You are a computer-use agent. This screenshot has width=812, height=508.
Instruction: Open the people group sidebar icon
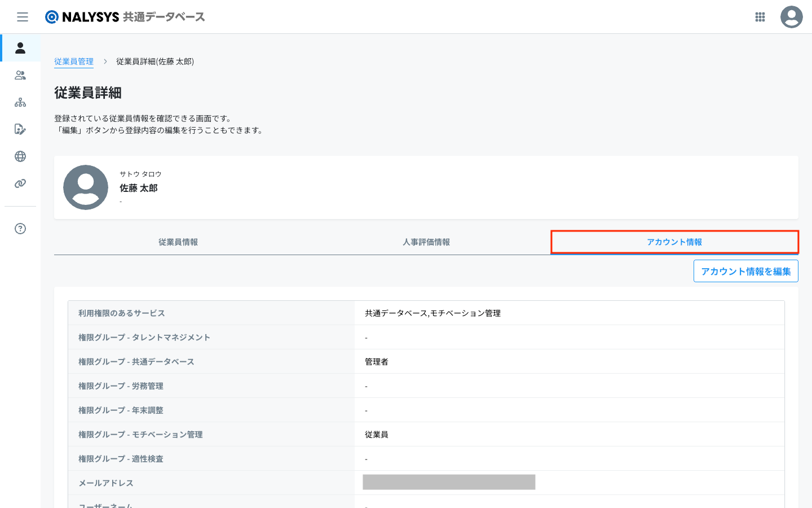tap(20, 75)
